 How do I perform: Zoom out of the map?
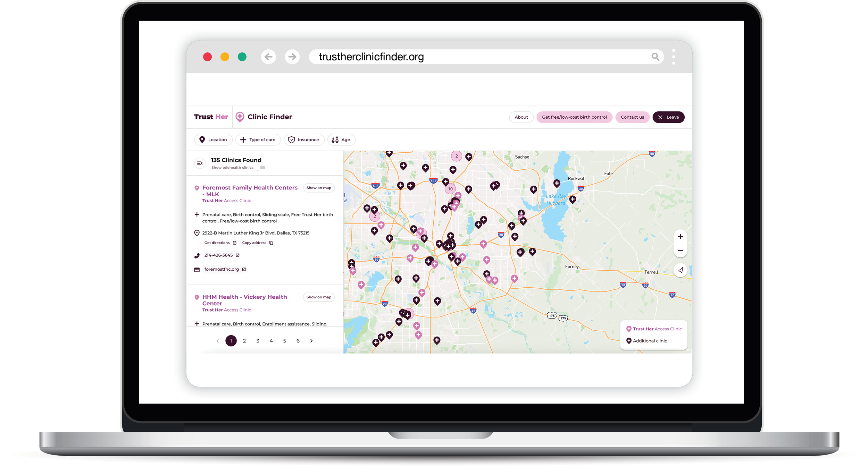point(680,251)
